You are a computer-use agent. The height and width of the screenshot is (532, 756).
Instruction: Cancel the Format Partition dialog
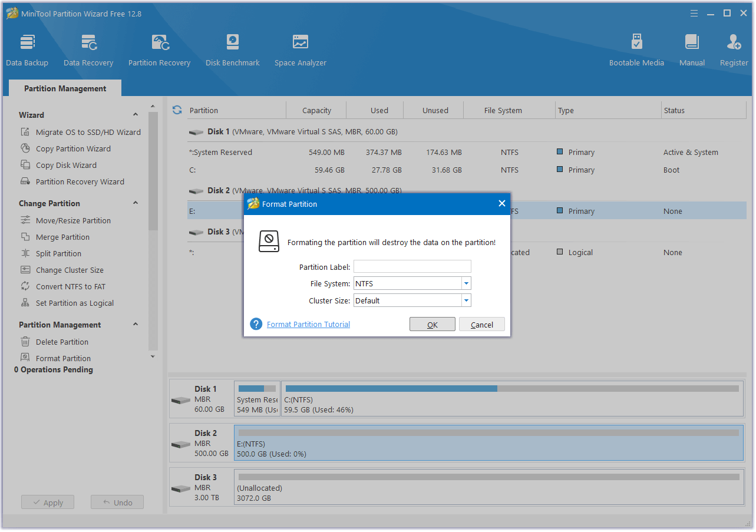[482, 325]
